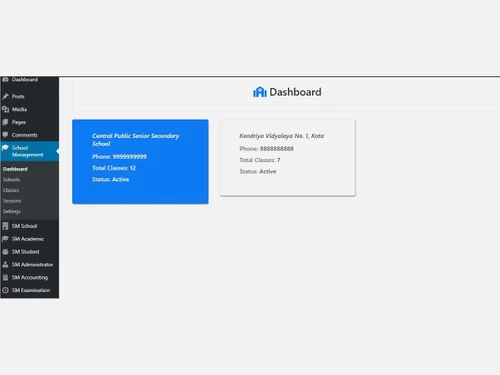Click the Phone: 9999999999 text
The width and height of the screenshot is (500, 375).
pos(119,157)
